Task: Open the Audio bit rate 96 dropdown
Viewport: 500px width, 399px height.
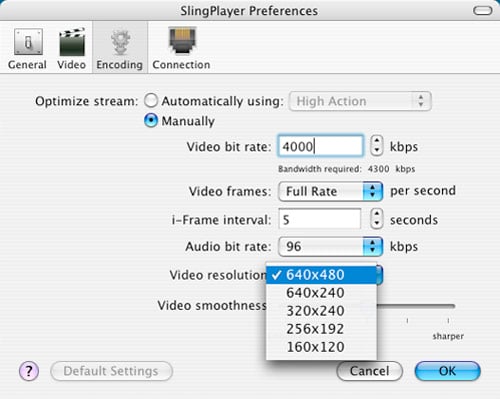Action: (330, 247)
